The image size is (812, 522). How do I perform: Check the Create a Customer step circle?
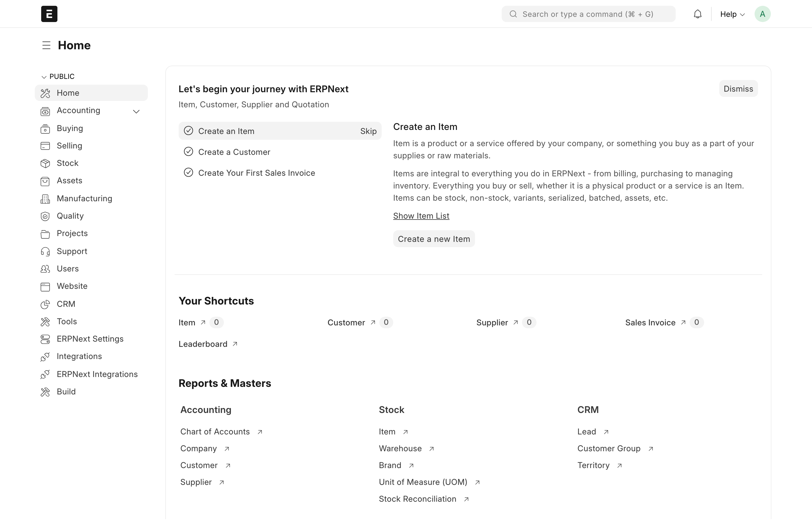(188, 151)
